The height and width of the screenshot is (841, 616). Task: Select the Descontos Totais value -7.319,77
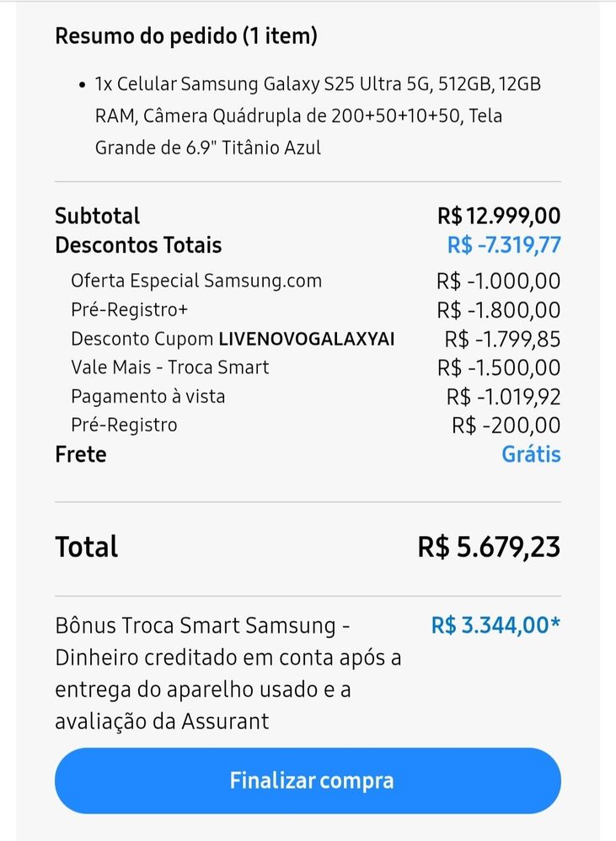tap(504, 244)
